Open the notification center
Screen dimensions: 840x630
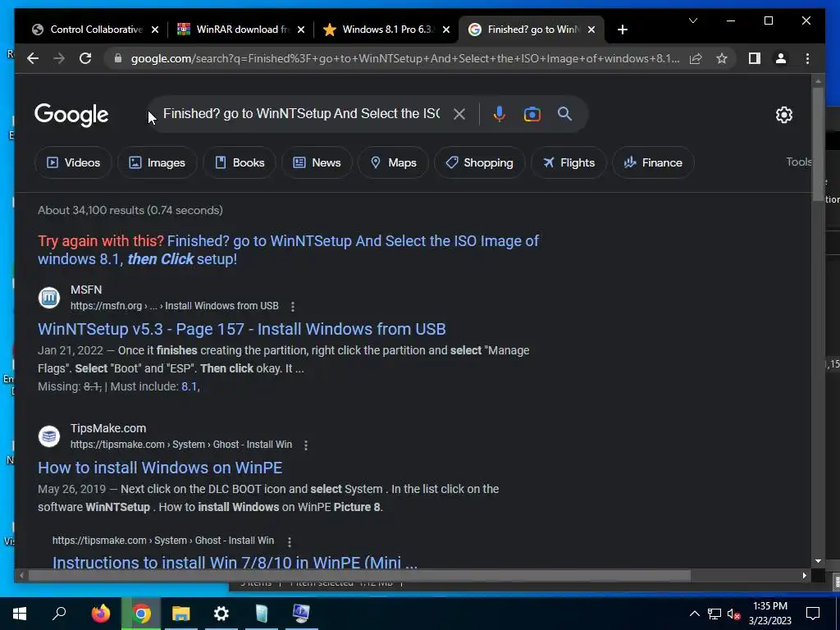[x=813, y=614]
